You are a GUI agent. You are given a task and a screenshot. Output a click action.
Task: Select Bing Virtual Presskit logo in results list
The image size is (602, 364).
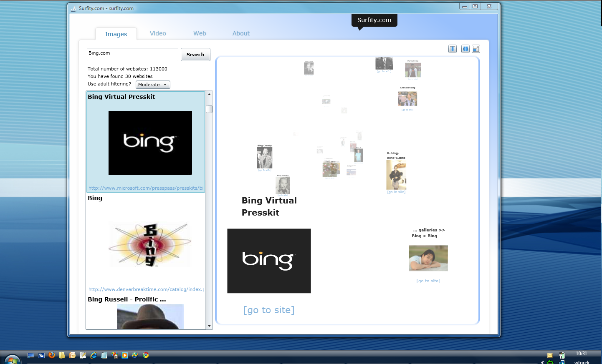click(150, 143)
